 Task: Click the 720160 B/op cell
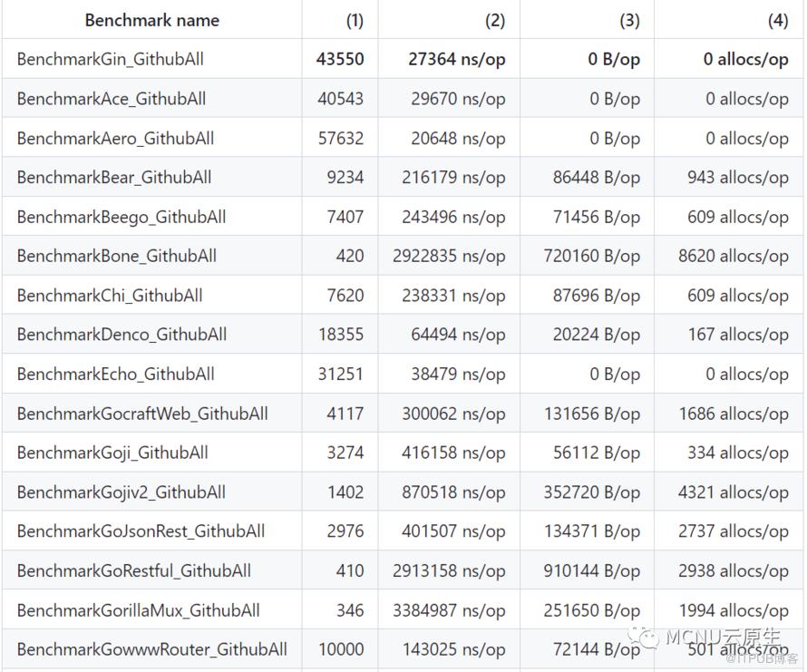pyautogui.click(x=591, y=256)
